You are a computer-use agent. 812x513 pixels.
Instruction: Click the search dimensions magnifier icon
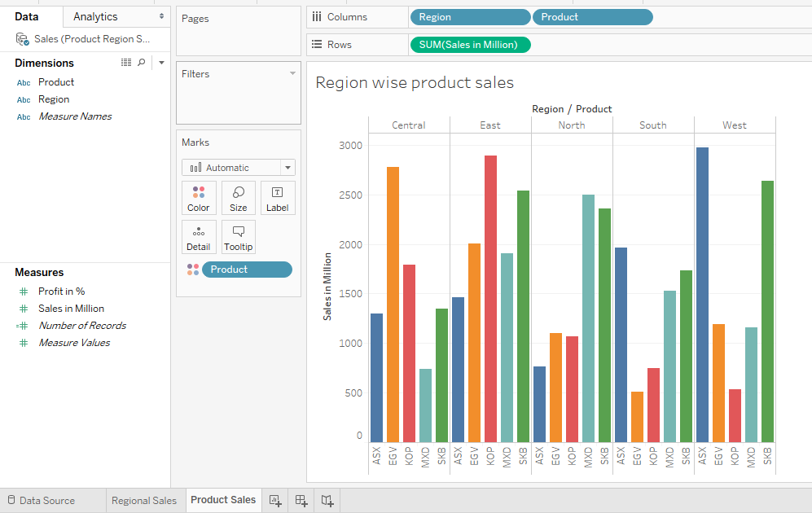coord(141,63)
